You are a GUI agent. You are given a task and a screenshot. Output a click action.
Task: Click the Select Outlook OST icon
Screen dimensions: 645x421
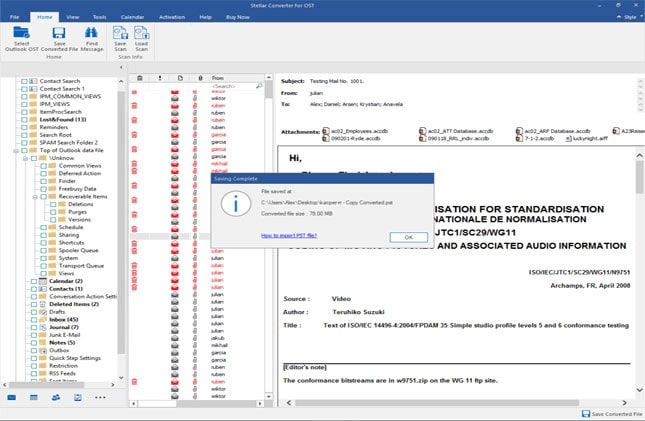tap(21, 33)
